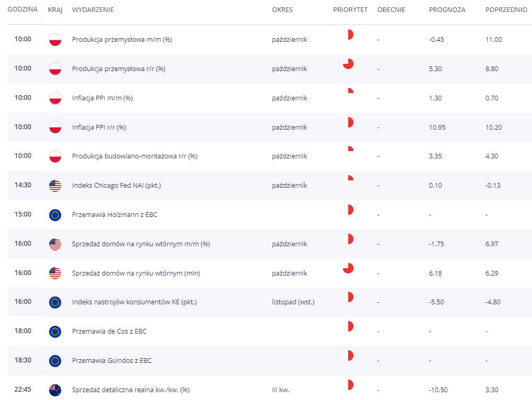Screen dimensions: 532x400
Task: Click the WYDARZENIE column header
Action: (92, 10)
